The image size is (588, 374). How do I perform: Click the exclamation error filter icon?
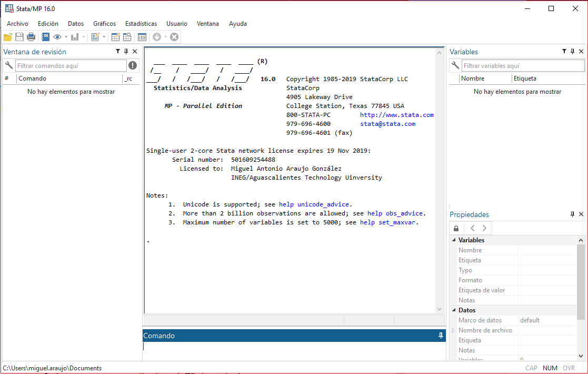coord(133,66)
